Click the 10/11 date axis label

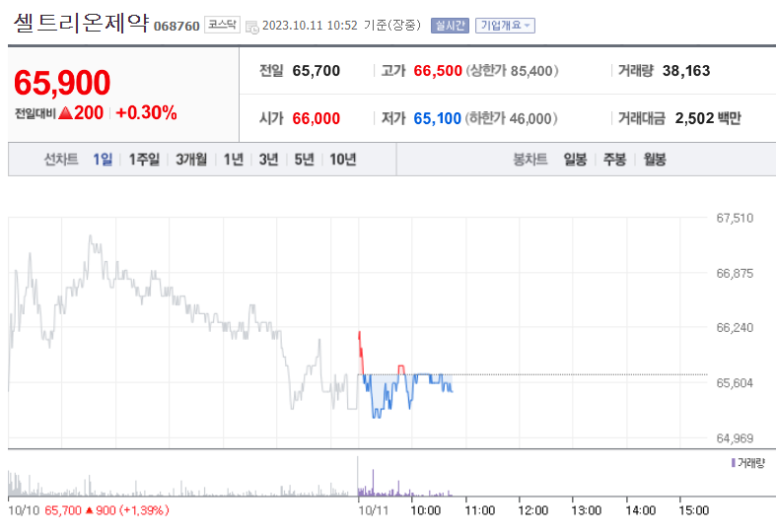[x=374, y=510]
